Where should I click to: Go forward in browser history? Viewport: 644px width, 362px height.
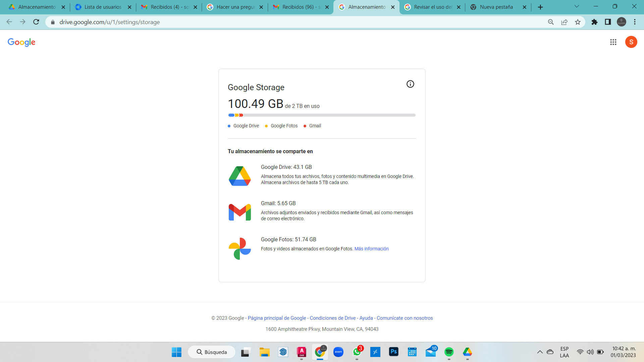click(x=22, y=22)
